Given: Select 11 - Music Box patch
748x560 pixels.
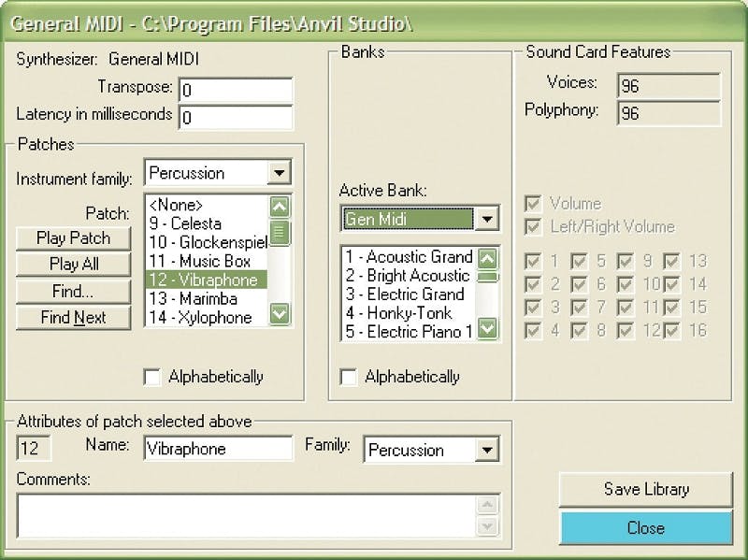Looking at the screenshot, I should coord(207,262).
